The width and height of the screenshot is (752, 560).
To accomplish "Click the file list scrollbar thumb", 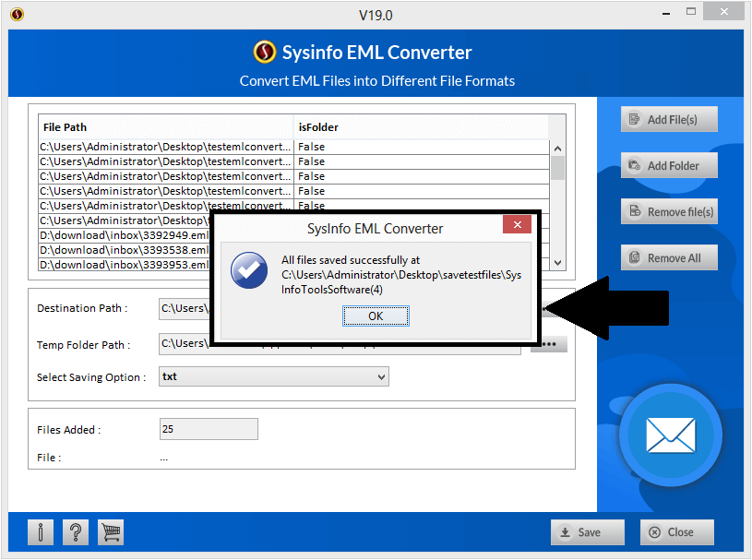I will [557, 168].
